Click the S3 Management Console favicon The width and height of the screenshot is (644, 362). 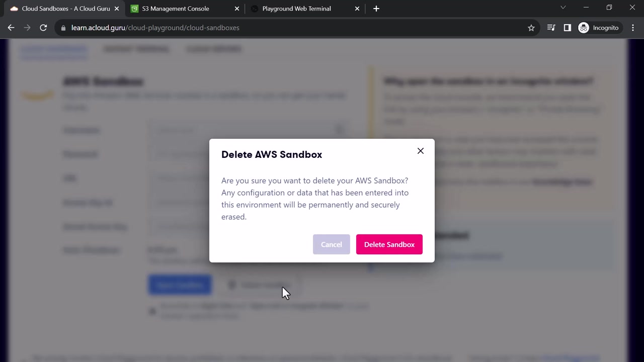click(x=134, y=9)
